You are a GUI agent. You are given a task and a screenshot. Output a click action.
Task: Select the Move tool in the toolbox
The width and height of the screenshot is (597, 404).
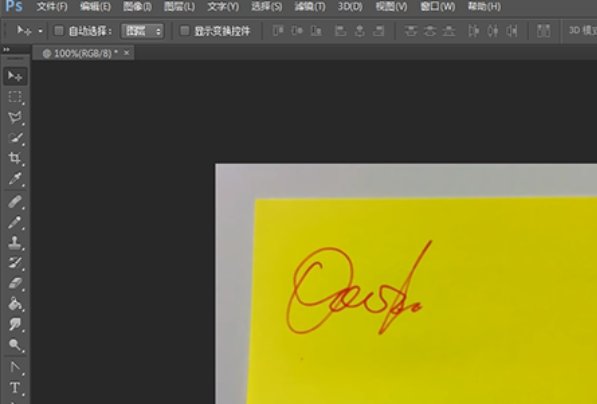[x=15, y=76]
